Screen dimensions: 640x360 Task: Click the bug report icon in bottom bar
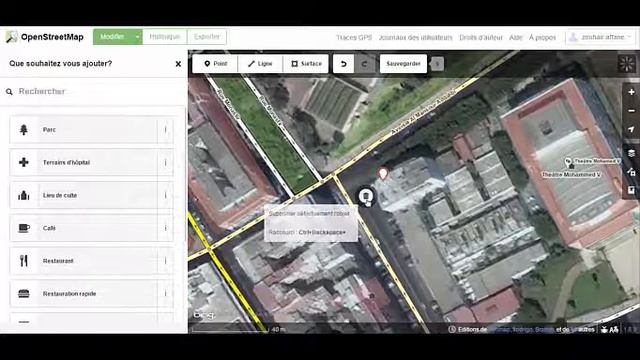pos(604,329)
